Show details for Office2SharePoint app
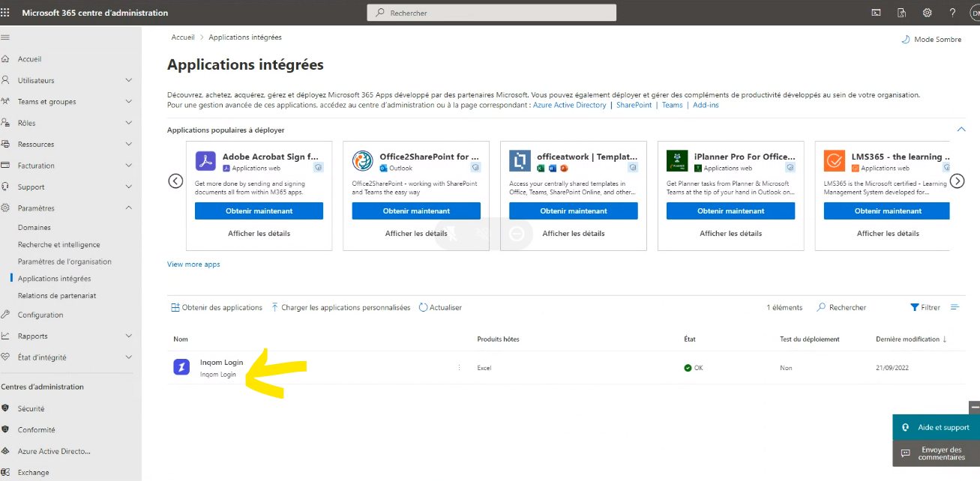 [x=416, y=234]
